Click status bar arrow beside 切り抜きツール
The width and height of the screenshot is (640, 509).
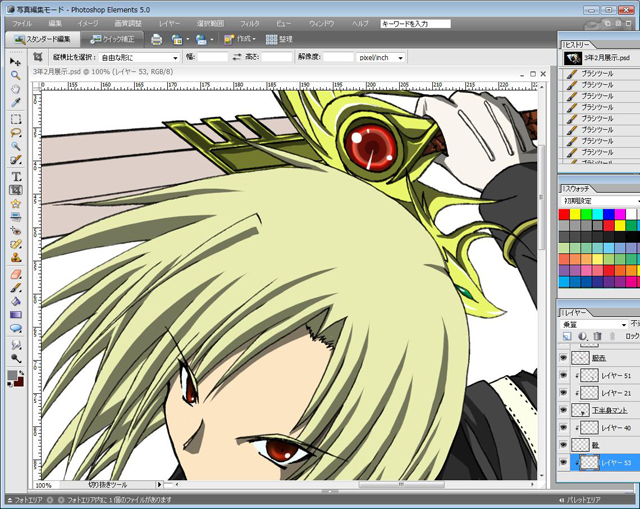pyautogui.click(x=159, y=485)
